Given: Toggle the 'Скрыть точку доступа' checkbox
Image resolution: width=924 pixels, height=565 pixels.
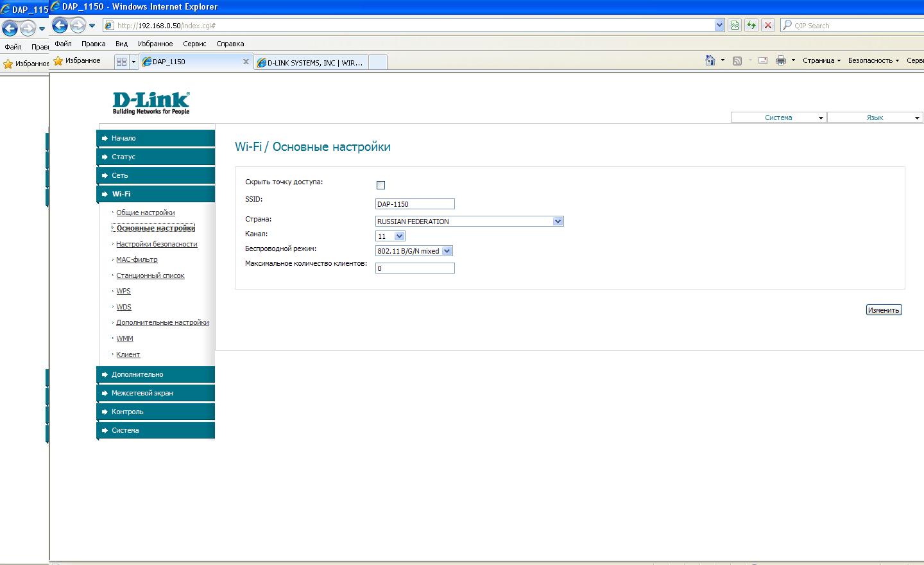Looking at the screenshot, I should point(381,185).
